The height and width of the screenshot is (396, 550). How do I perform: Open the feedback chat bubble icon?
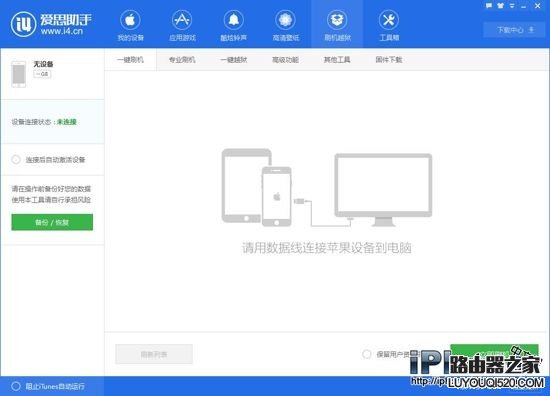[x=489, y=6]
